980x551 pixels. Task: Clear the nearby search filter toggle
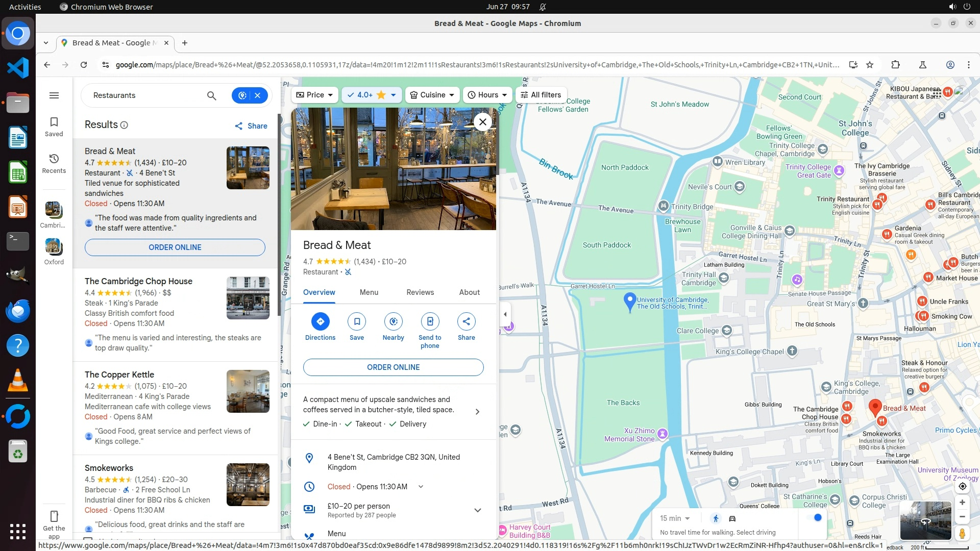coord(258,95)
